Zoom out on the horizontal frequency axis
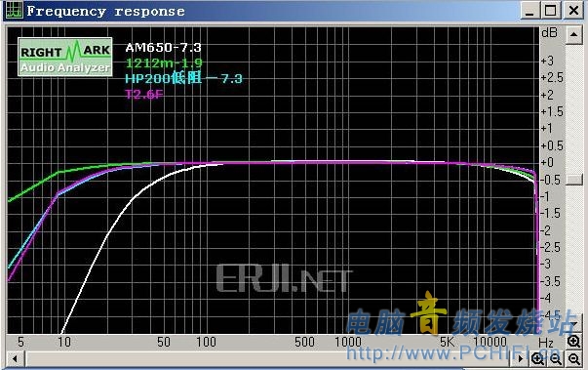The width and height of the screenshot is (588, 370). [x=556, y=359]
